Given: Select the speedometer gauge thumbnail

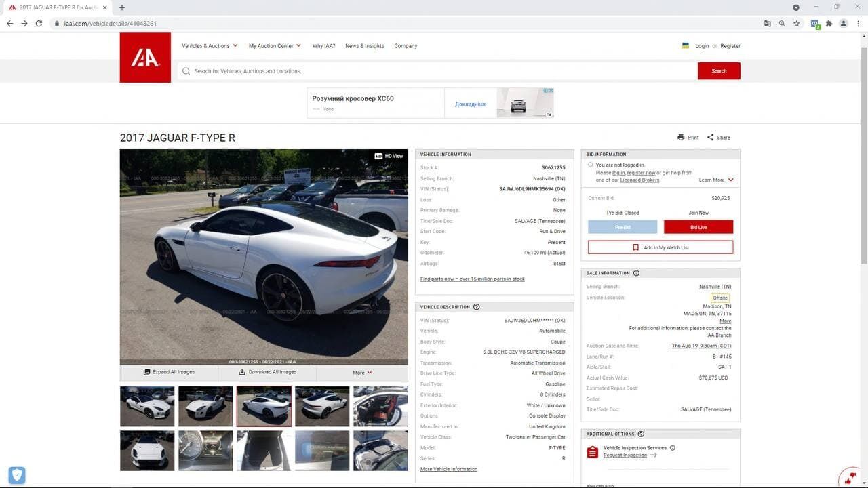Looking at the screenshot, I should (x=205, y=451).
